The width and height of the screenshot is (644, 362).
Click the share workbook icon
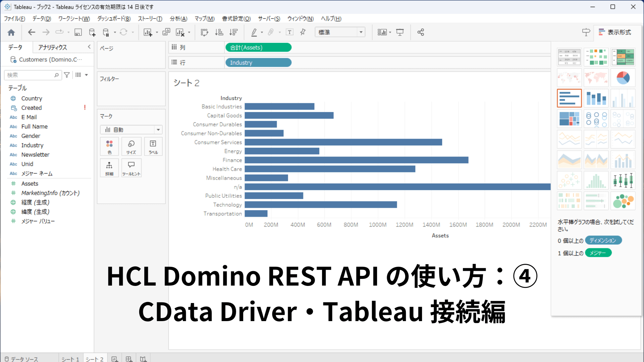(x=421, y=32)
